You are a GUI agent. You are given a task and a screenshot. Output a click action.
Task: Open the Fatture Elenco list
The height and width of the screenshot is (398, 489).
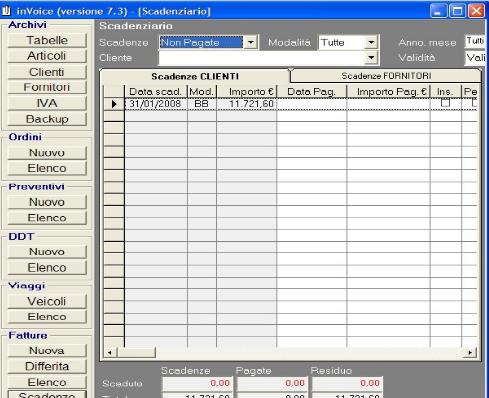[x=47, y=382]
